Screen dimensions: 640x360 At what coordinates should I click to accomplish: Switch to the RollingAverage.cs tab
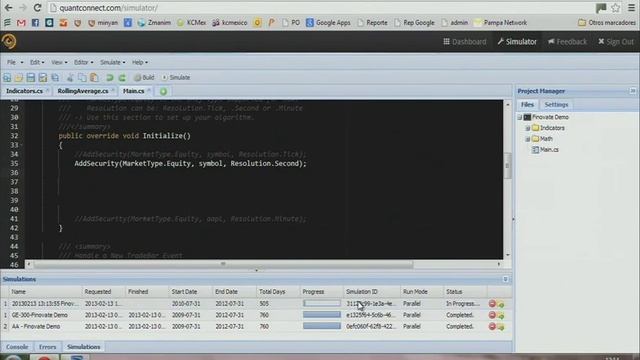[83, 91]
